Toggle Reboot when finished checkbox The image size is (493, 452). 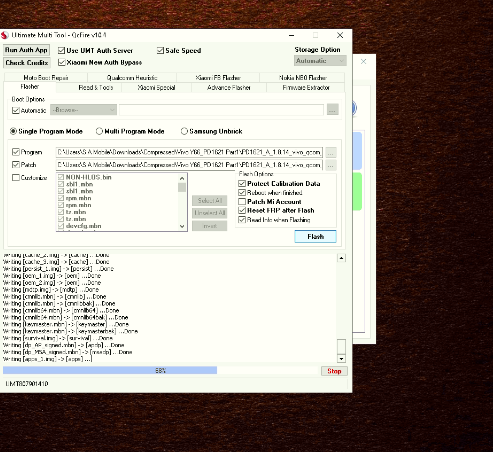[x=242, y=193]
